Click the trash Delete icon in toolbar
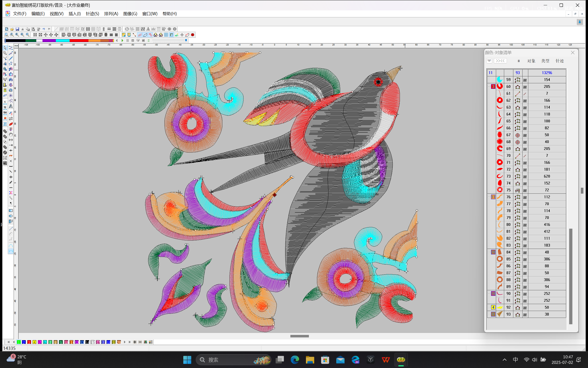 pos(38,29)
